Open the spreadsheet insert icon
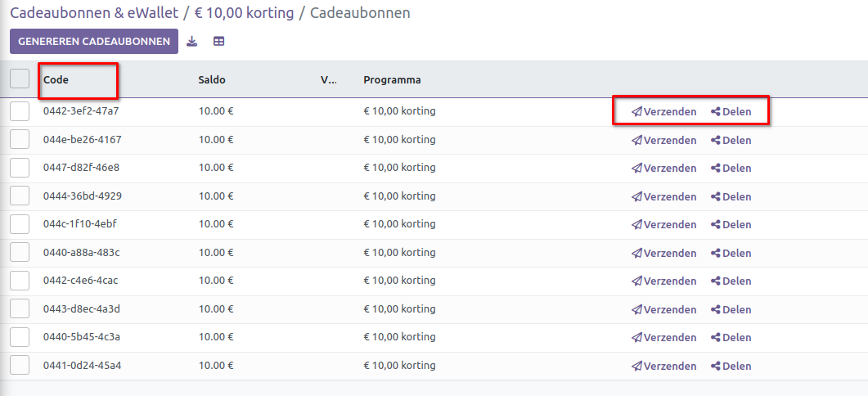 click(x=219, y=42)
